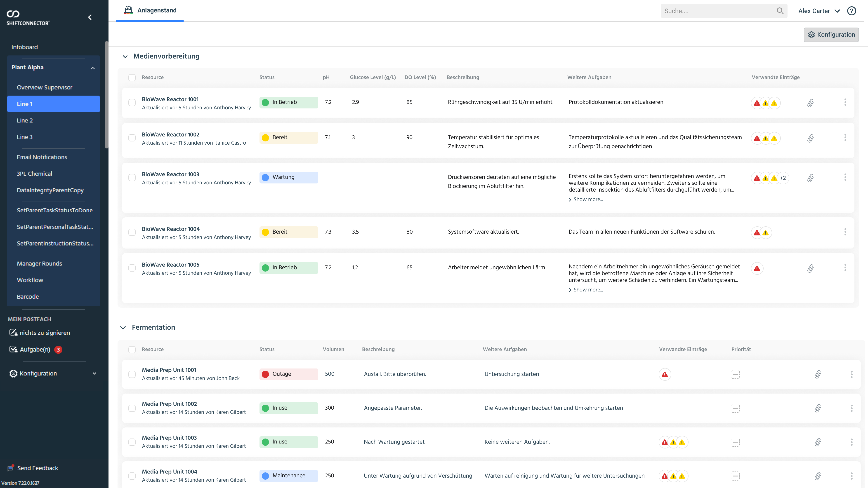The height and width of the screenshot is (488, 868).
Task: Open attachment paperclip for BioWave Reactor 1005
Action: tap(810, 268)
